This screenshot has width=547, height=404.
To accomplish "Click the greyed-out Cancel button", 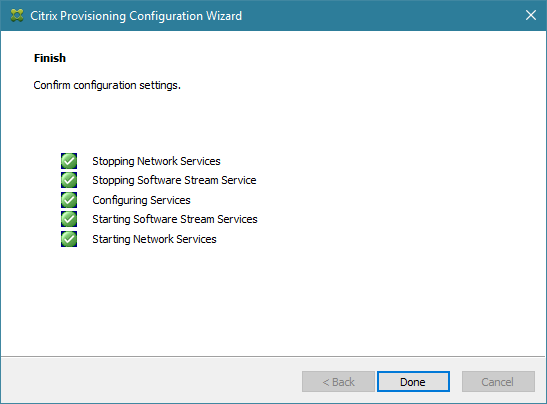I will coord(498,381).
